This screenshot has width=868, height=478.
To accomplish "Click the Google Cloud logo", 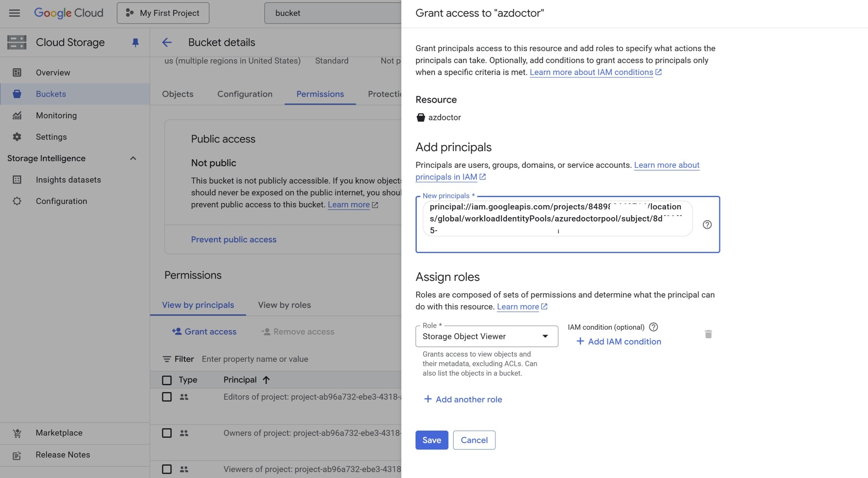I will (x=69, y=13).
